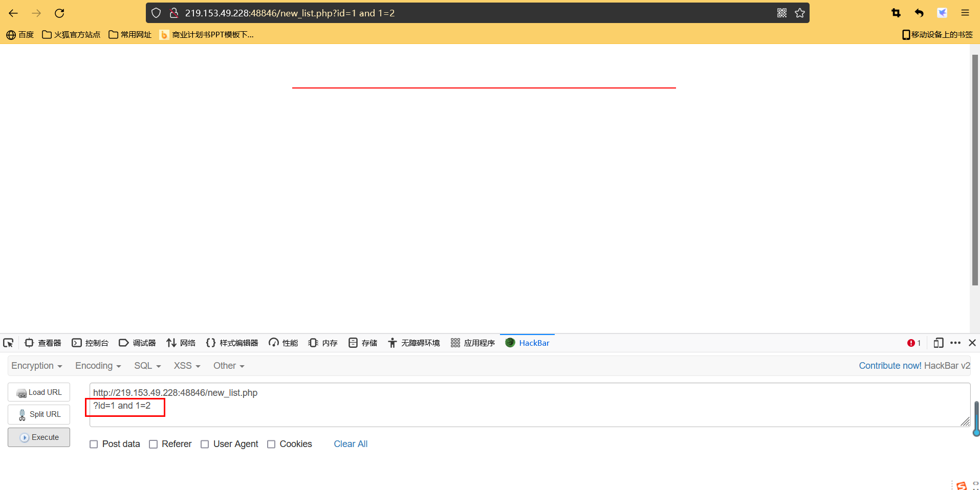Toggle responsive design mode icon
The height and width of the screenshot is (490, 980).
pos(938,343)
